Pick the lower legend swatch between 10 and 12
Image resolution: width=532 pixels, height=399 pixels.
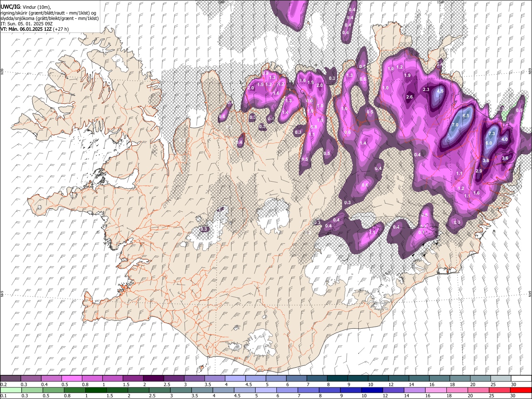point(372,390)
